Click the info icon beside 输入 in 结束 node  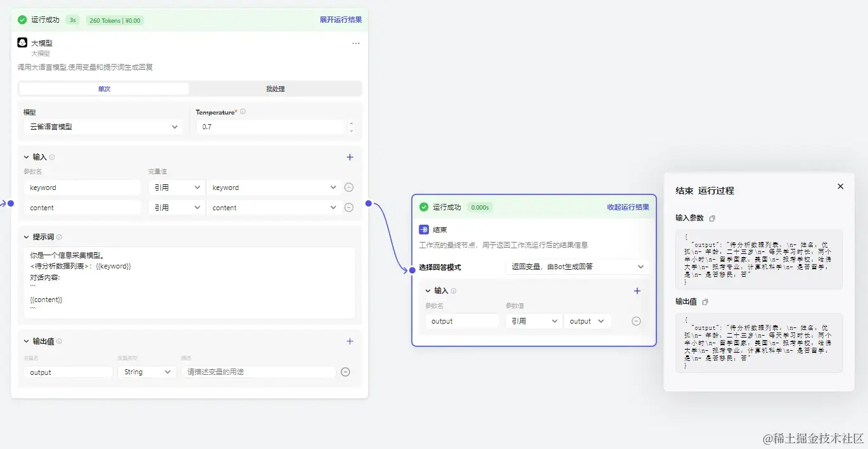[453, 291]
